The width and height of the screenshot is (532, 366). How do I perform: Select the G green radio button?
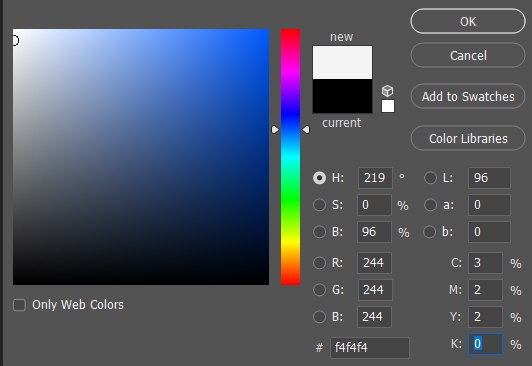(x=319, y=290)
